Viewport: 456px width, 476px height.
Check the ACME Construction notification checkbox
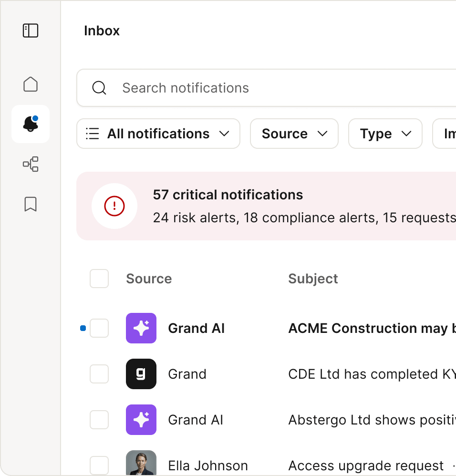click(x=99, y=328)
